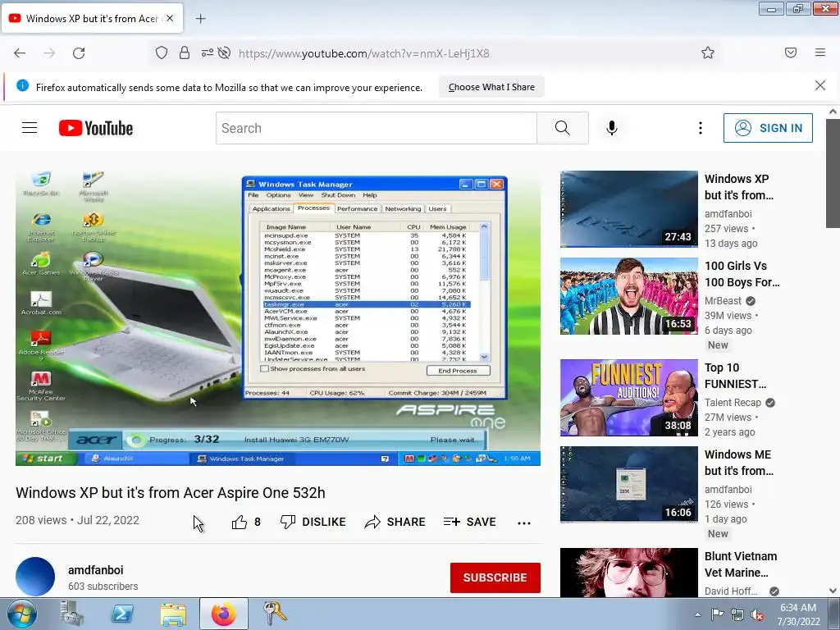Reload the page with the refresh icon

point(79,53)
